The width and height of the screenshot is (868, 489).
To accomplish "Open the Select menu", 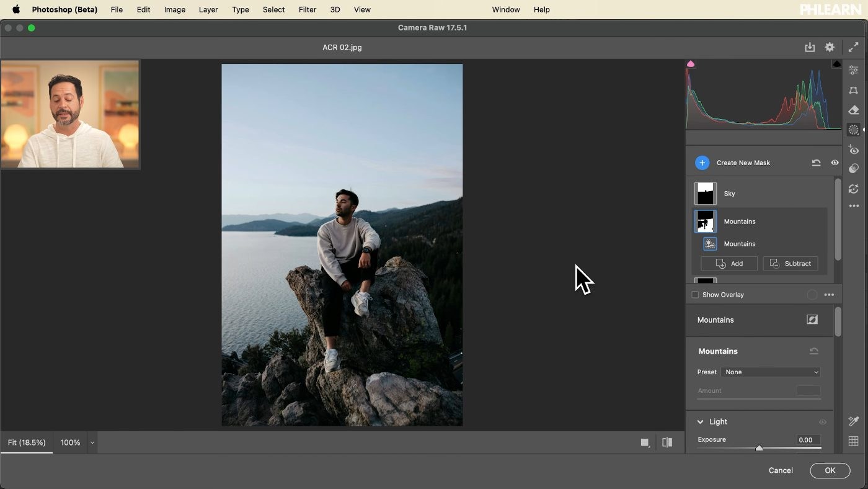I will (x=273, y=9).
